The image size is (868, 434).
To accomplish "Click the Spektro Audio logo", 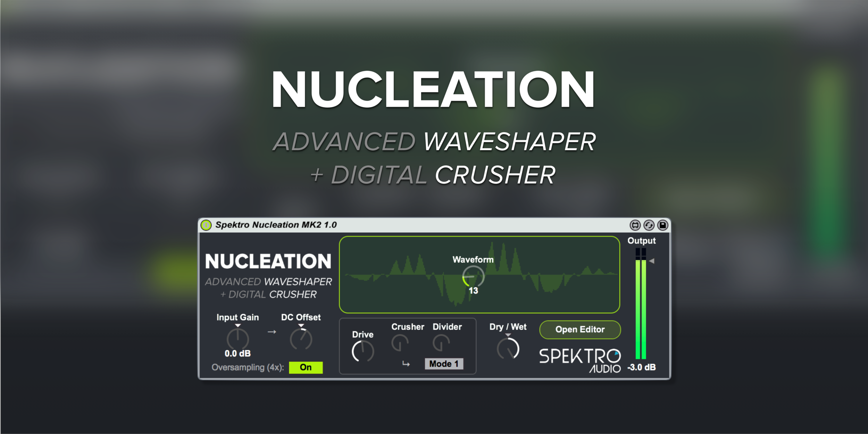I will [580, 360].
